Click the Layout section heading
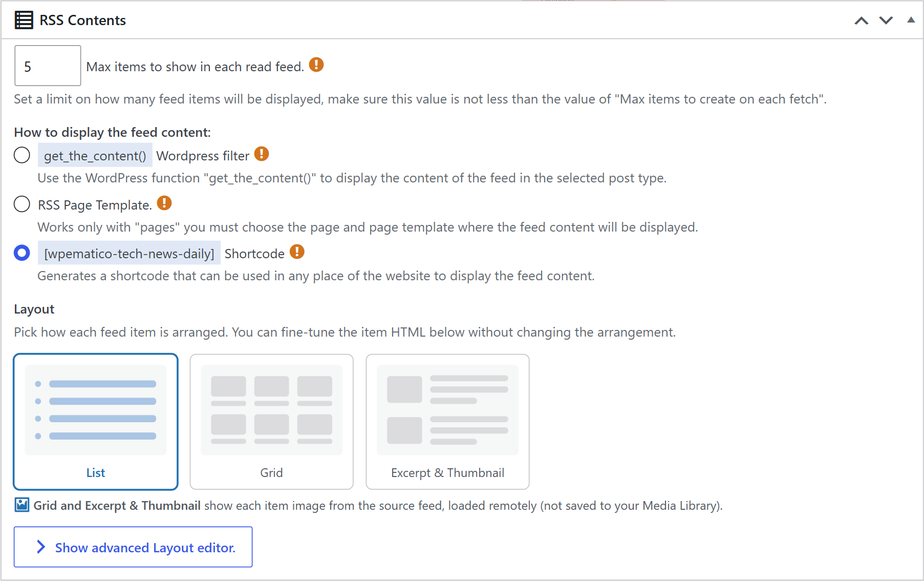Image resolution: width=924 pixels, height=581 pixels. click(34, 309)
